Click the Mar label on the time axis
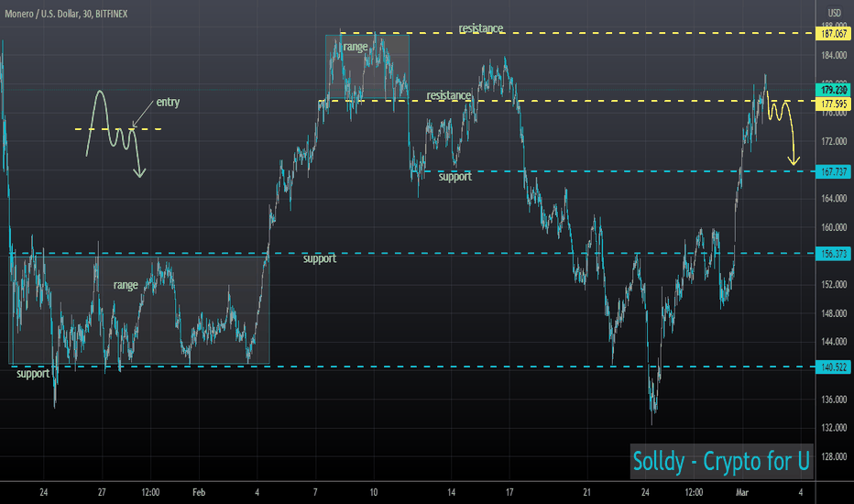This screenshot has height=504, width=854. tap(742, 493)
